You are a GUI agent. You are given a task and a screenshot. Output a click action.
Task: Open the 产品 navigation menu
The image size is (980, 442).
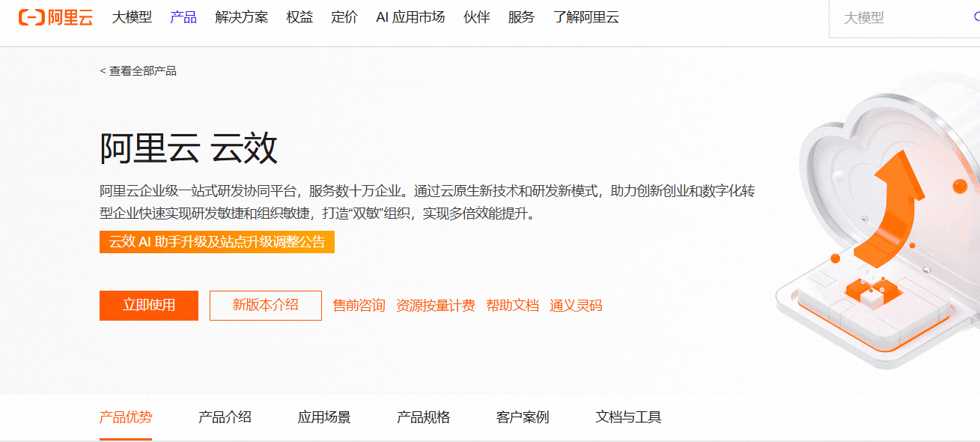tap(183, 17)
